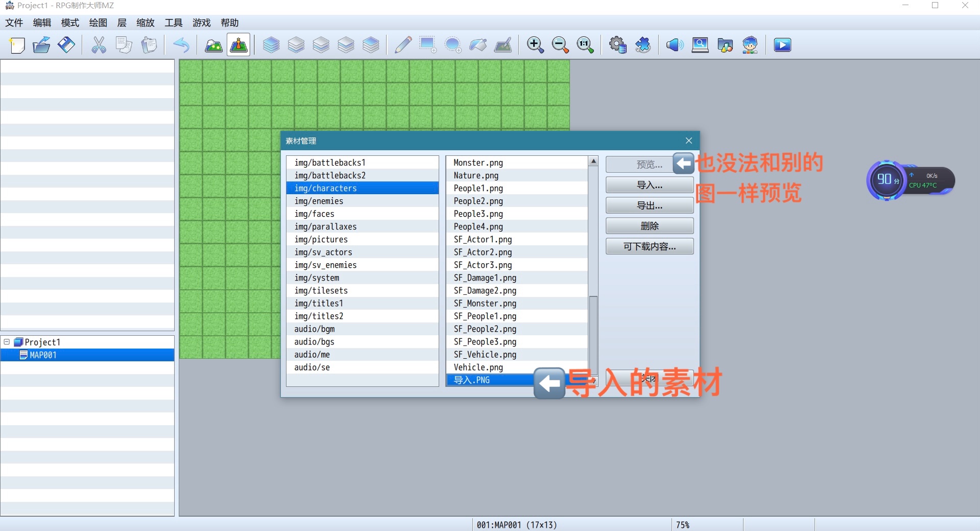
Task: Open the Database gear icon
Action: tap(618, 45)
